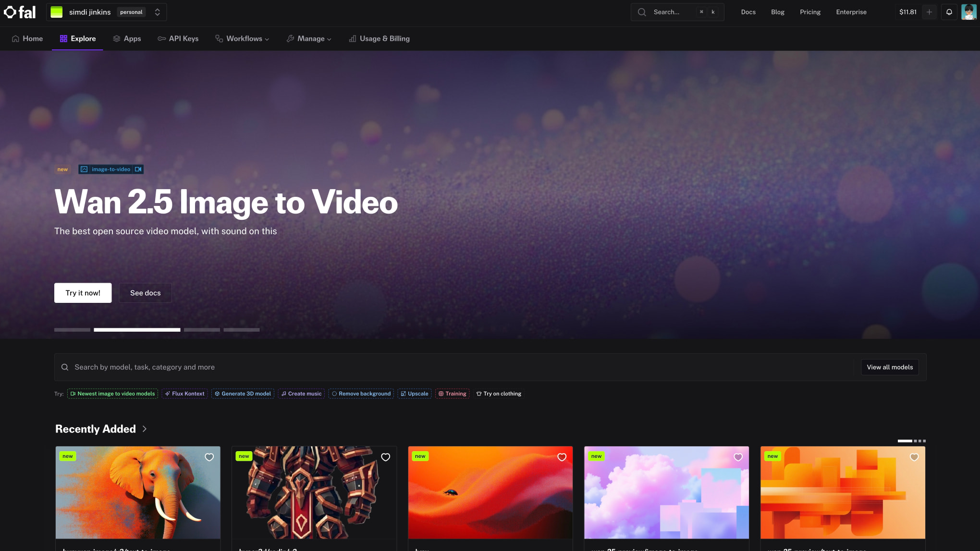Favorite the elephant model card
This screenshot has width=980, height=551.
pyautogui.click(x=209, y=457)
